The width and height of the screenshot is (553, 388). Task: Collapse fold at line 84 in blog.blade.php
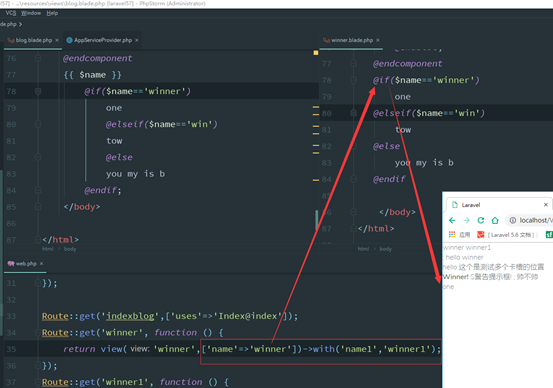tap(38, 190)
